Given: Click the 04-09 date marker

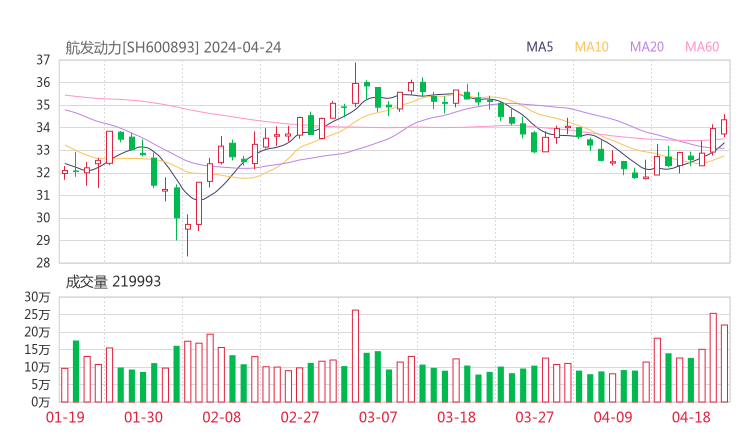Looking at the screenshot, I should pos(611,417).
